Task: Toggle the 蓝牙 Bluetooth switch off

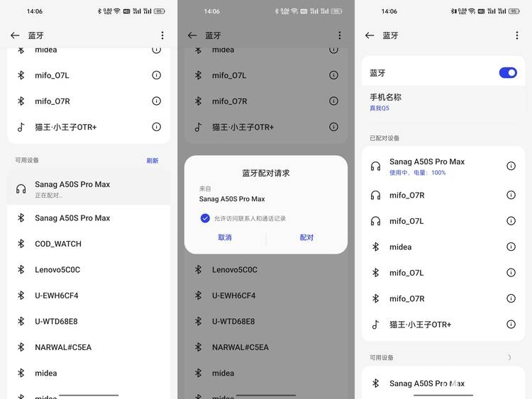Action: (x=508, y=72)
